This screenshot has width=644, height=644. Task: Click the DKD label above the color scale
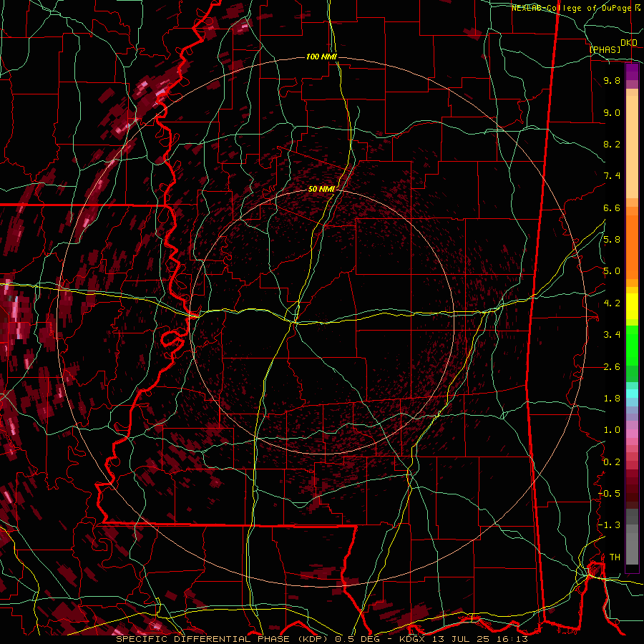tap(629, 43)
